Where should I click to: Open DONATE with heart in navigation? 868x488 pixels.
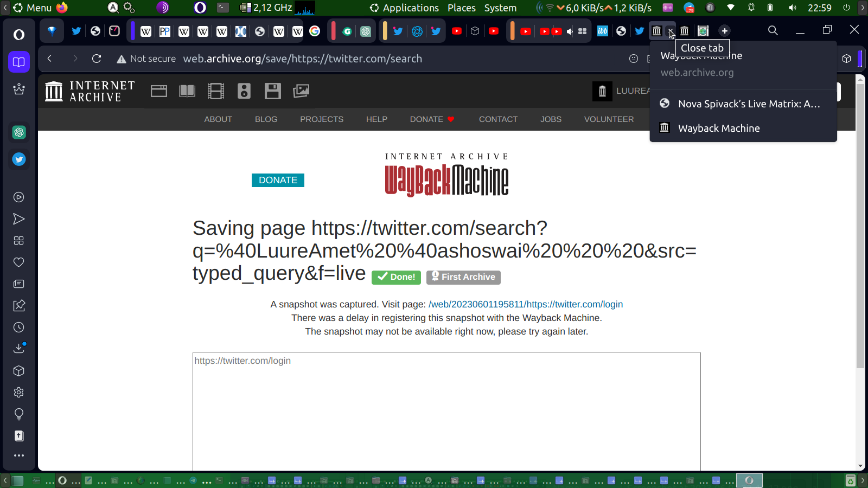tap(432, 119)
